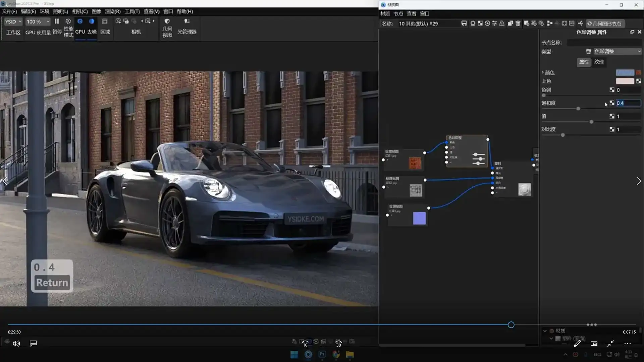Toggle texture checker next to 对比度
Image resolution: width=644 pixels, height=362 pixels.
coord(612,129)
